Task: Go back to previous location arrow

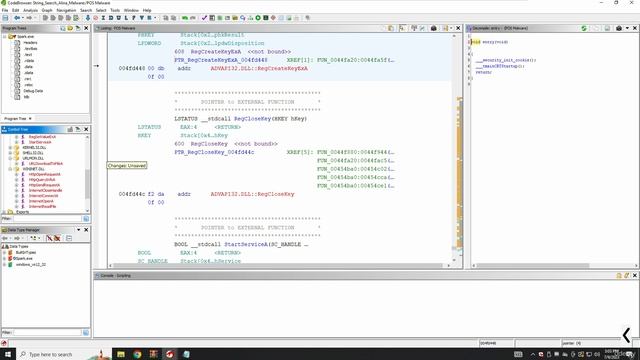Action: pos(17,18)
